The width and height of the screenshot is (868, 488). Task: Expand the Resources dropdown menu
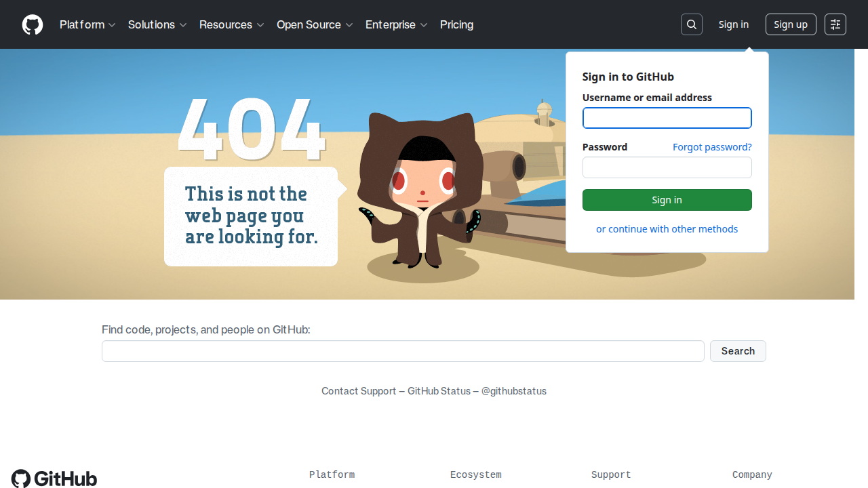(231, 24)
